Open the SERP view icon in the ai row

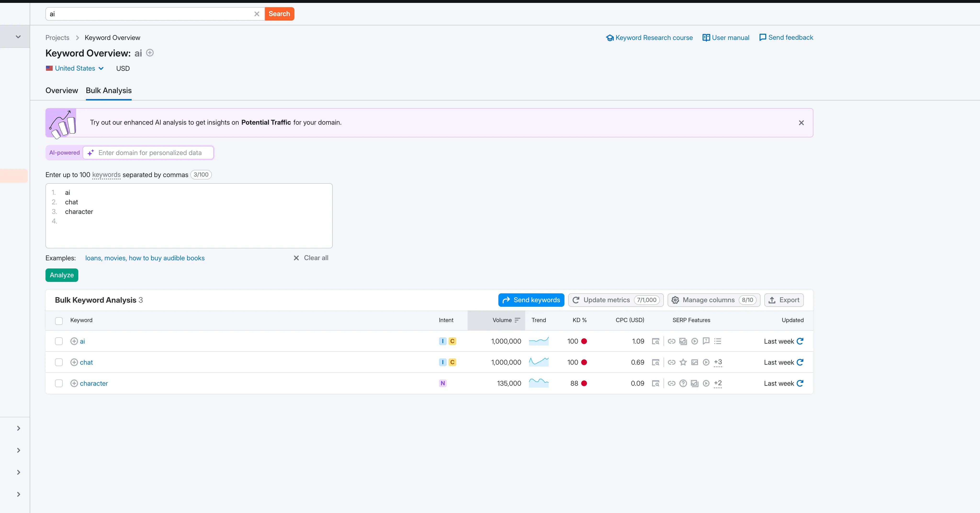655,341
